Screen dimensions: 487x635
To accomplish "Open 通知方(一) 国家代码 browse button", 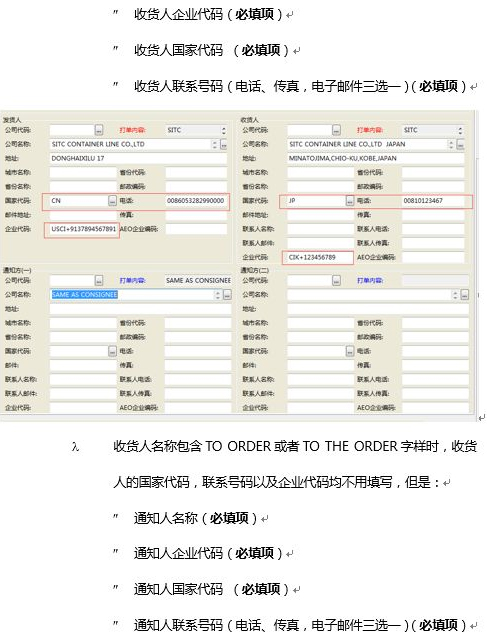I will (112, 351).
